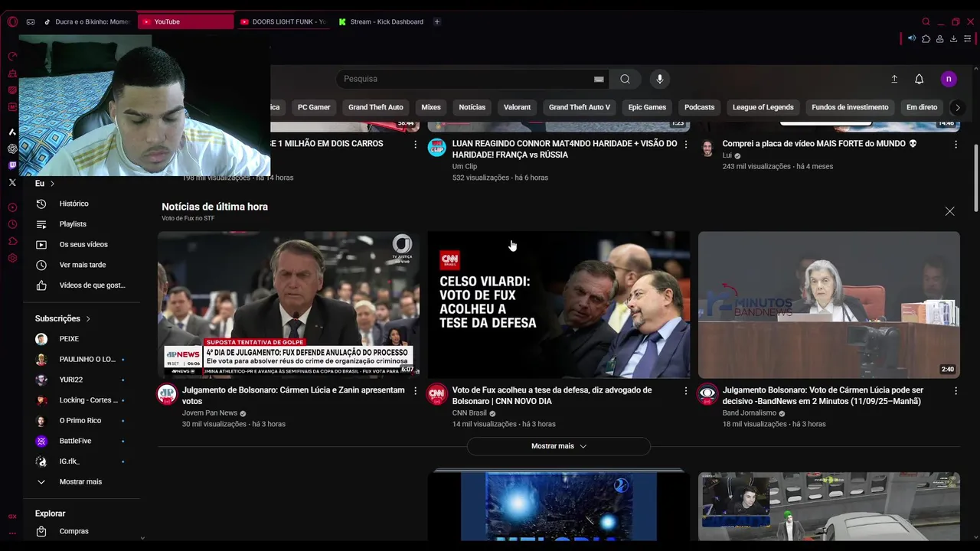980x551 pixels.
Task: Select the 'Valorant' filter chip
Action: 517,107
